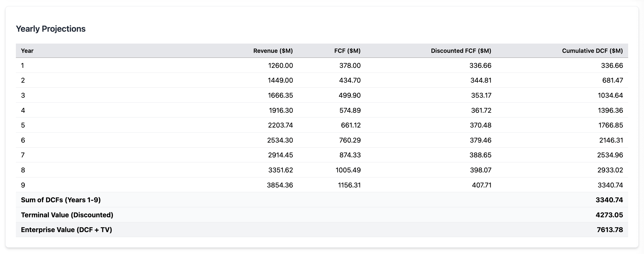
Task: Select the Terminal Value (Discounted) label
Action: 67,215
